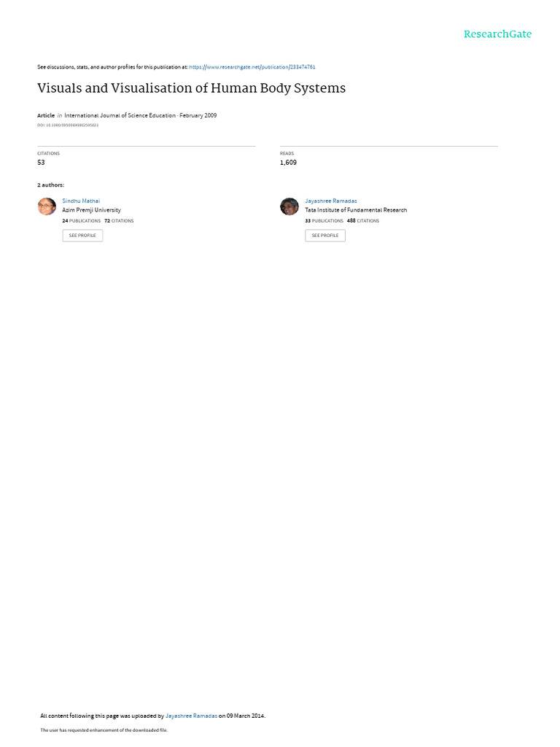Viewport: 560px width, 747px height.
Task: Click the International Journal of Science Education text
Action: click(120, 115)
